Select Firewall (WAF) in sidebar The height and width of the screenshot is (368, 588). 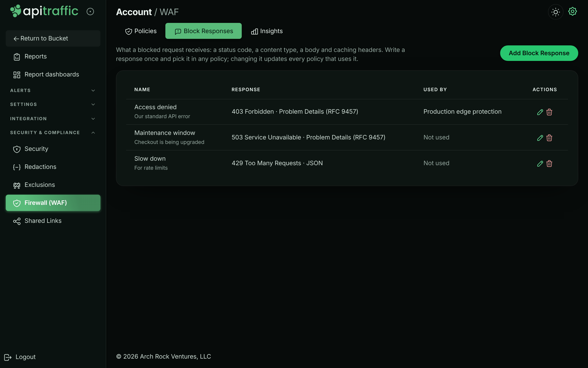pyautogui.click(x=53, y=203)
